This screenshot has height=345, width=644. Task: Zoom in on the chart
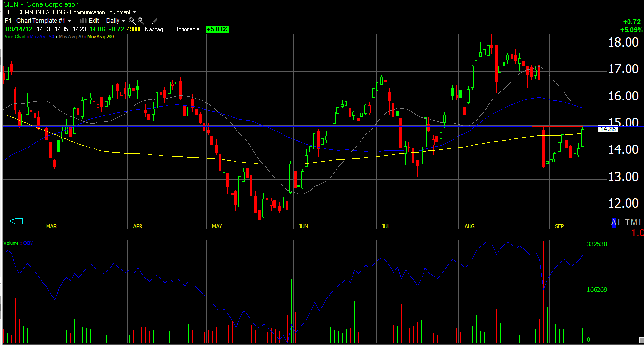[x=132, y=21]
